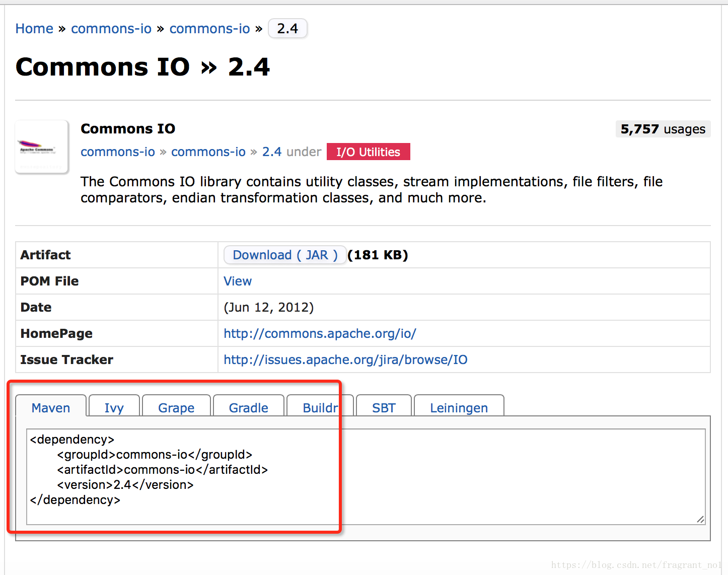Image resolution: width=728 pixels, height=575 pixels.
Task: Open commons-io artifact link before 2.4 under
Action: click(208, 152)
